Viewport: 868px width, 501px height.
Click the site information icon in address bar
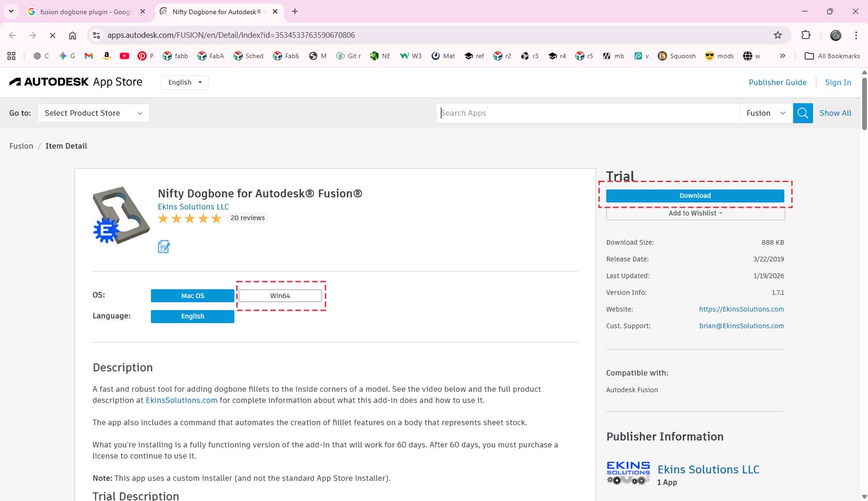(96, 35)
